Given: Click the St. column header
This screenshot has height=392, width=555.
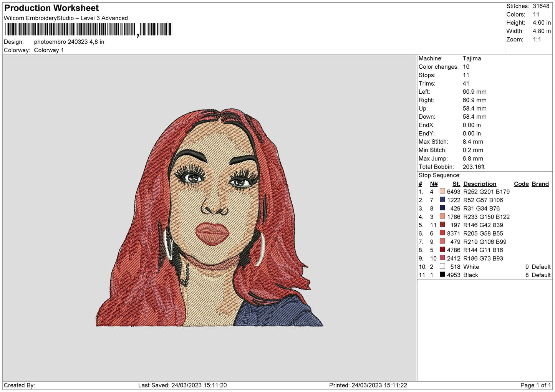Looking at the screenshot, I should 456,184.
